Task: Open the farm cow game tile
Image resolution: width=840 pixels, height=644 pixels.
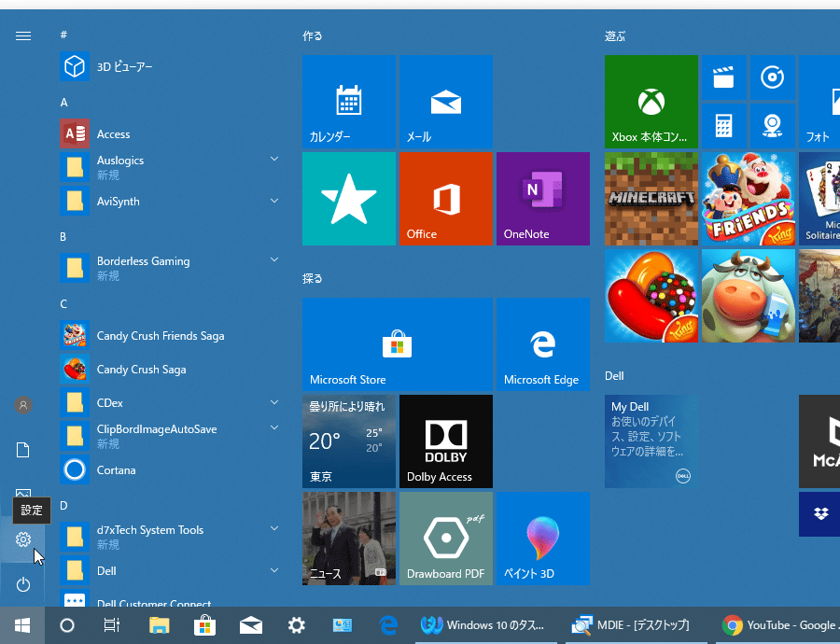Action: click(x=749, y=296)
